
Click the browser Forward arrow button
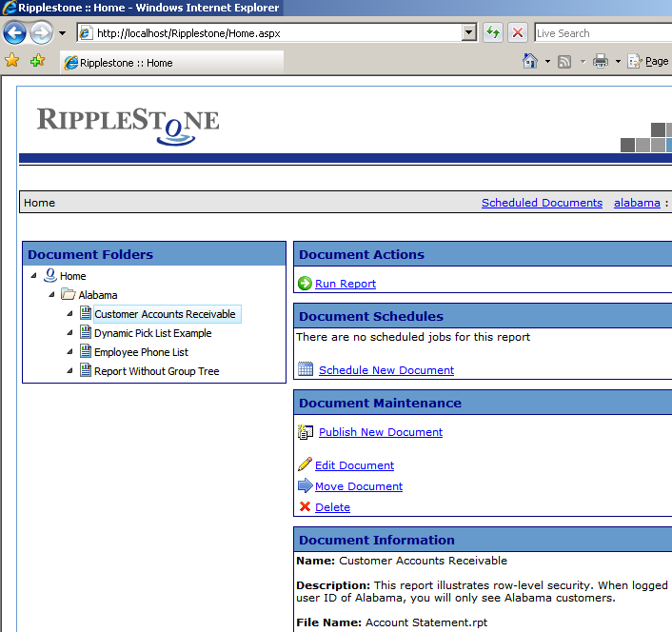point(42,33)
